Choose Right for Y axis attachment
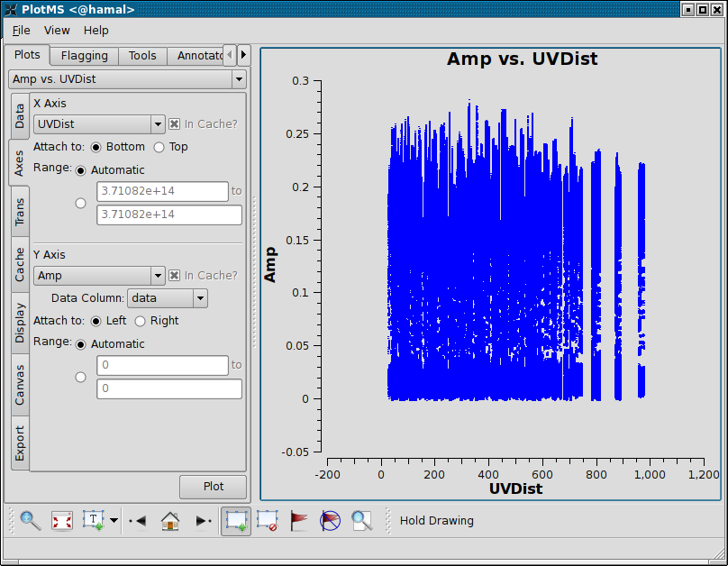This screenshot has width=728, height=566. tap(140, 321)
